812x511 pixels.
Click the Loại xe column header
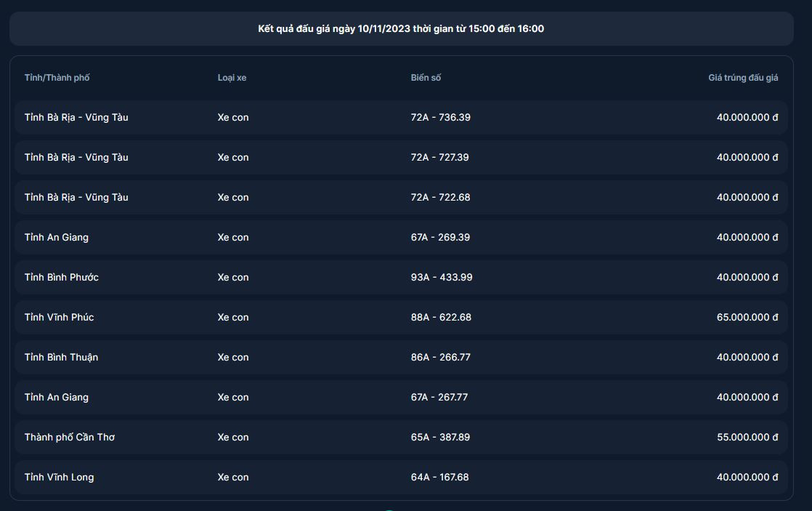pyautogui.click(x=232, y=78)
